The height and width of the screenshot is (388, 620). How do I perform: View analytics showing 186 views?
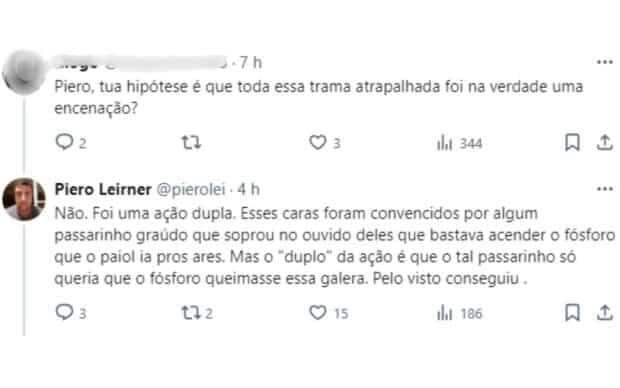(459, 313)
